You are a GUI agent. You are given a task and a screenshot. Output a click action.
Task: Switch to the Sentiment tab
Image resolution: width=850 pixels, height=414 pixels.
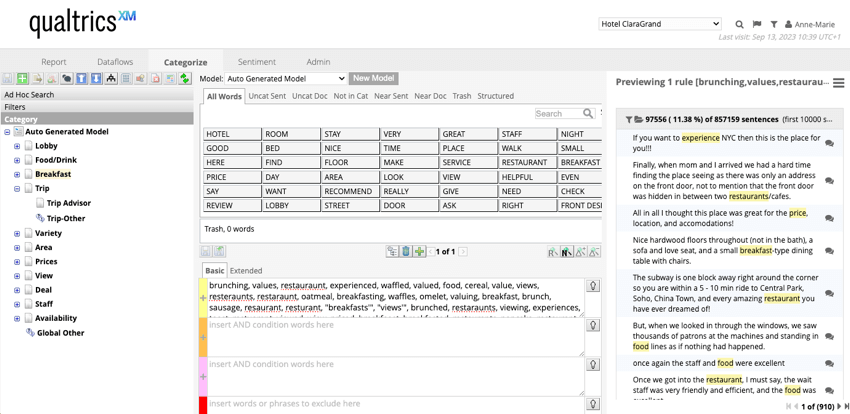257,62
